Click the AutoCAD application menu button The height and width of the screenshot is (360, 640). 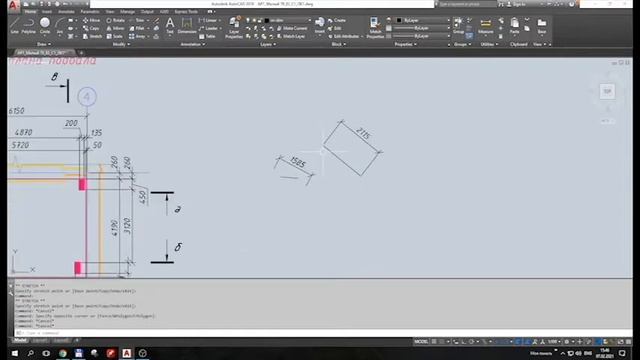(13, 5)
